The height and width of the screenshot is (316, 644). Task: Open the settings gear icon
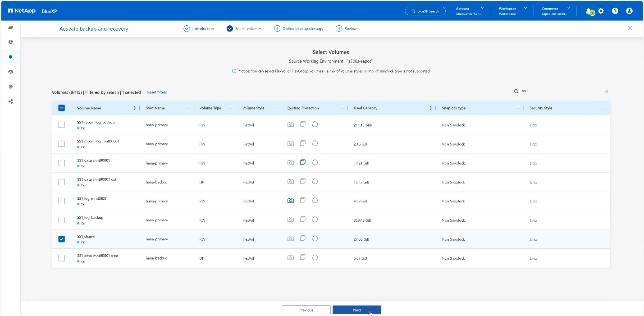tap(601, 11)
